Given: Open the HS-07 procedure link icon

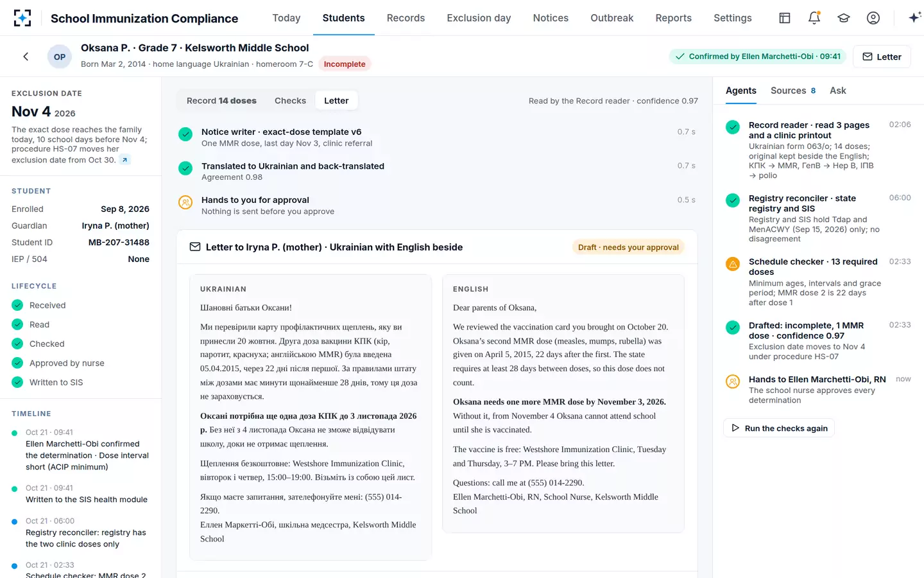Looking at the screenshot, I should [x=125, y=160].
